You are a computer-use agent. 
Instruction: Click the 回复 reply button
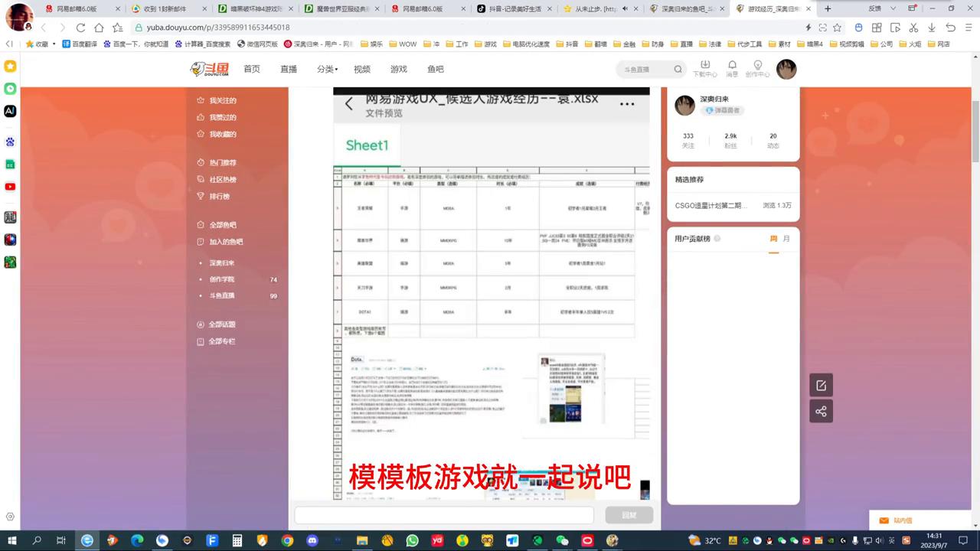629,515
